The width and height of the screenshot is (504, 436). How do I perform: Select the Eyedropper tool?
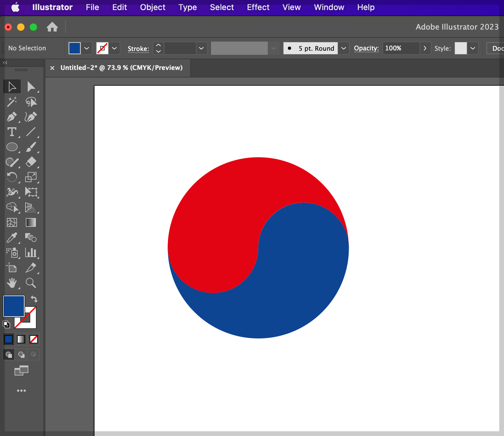tap(12, 238)
